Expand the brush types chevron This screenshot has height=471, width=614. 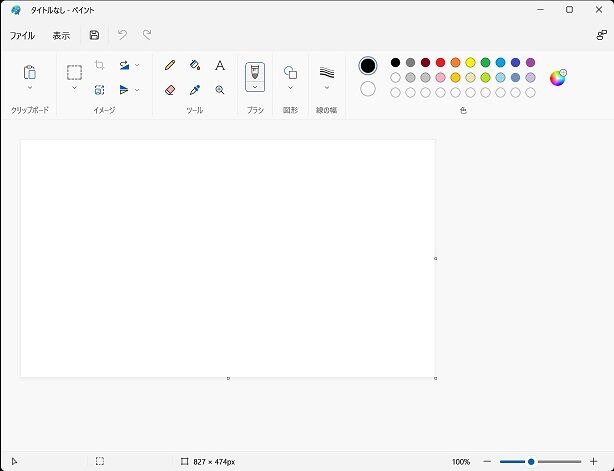coord(255,87)
